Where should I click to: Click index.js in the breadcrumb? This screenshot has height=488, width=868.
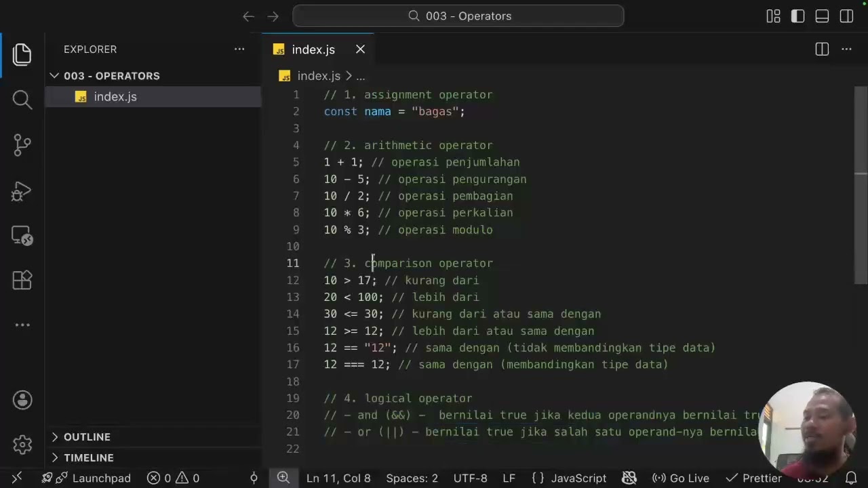point(319,76)
